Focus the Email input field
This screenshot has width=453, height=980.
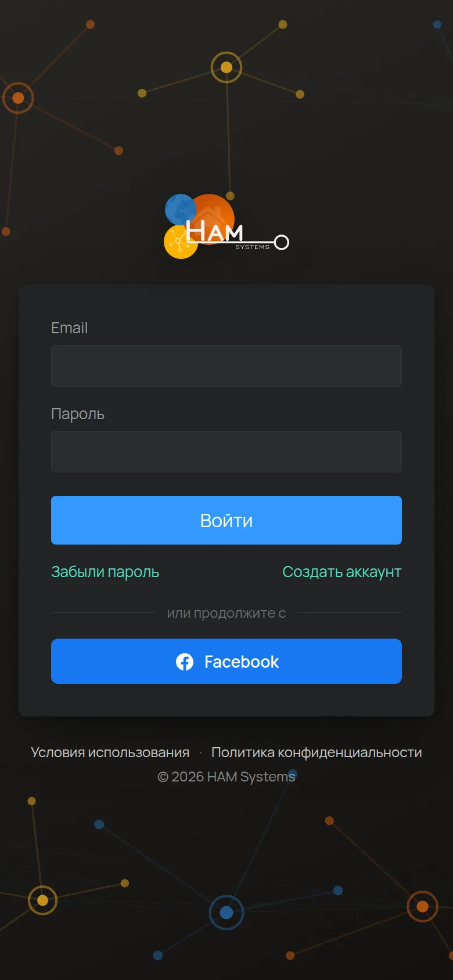coord(227,366)
